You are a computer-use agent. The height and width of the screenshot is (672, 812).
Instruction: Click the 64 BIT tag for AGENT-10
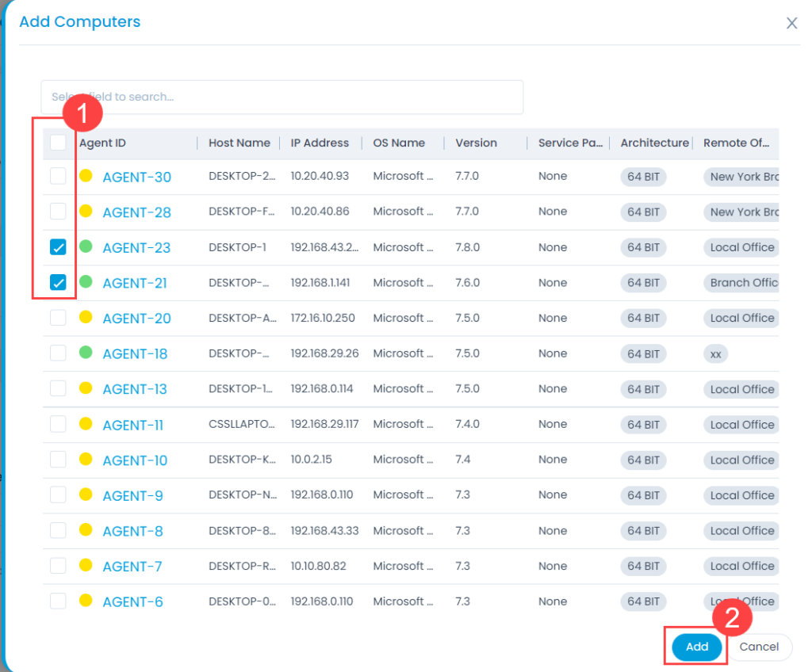[x=643, y=460]
